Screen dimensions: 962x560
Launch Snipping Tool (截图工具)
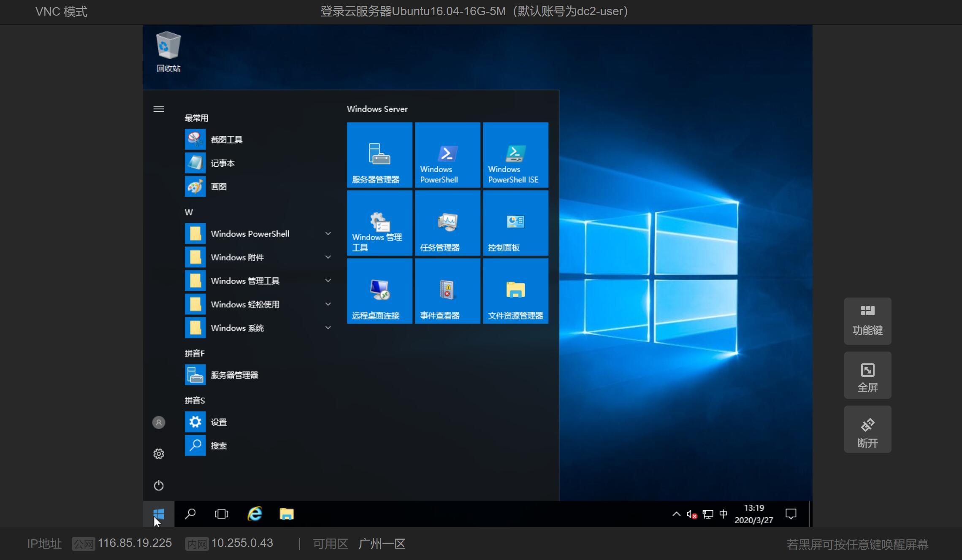[x=258, y=140]
